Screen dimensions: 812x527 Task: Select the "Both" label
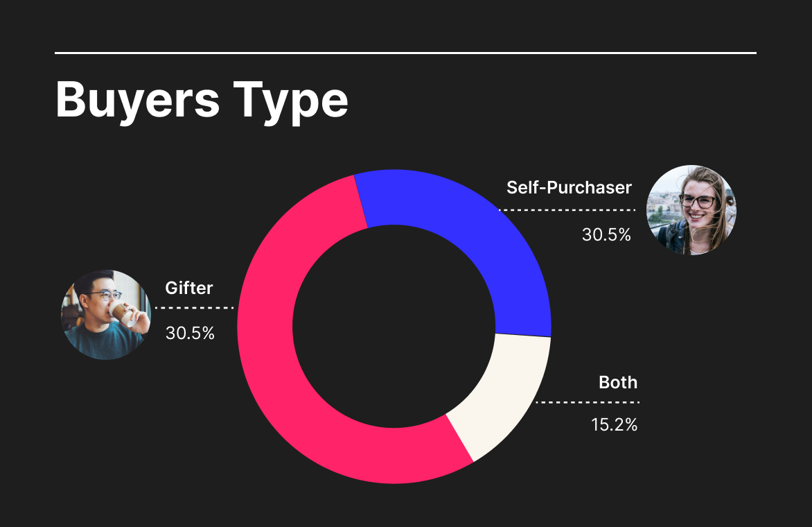point(617,382)
